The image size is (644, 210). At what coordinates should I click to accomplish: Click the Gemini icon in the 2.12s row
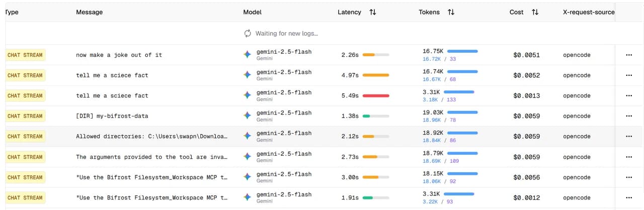coord(247,136)
